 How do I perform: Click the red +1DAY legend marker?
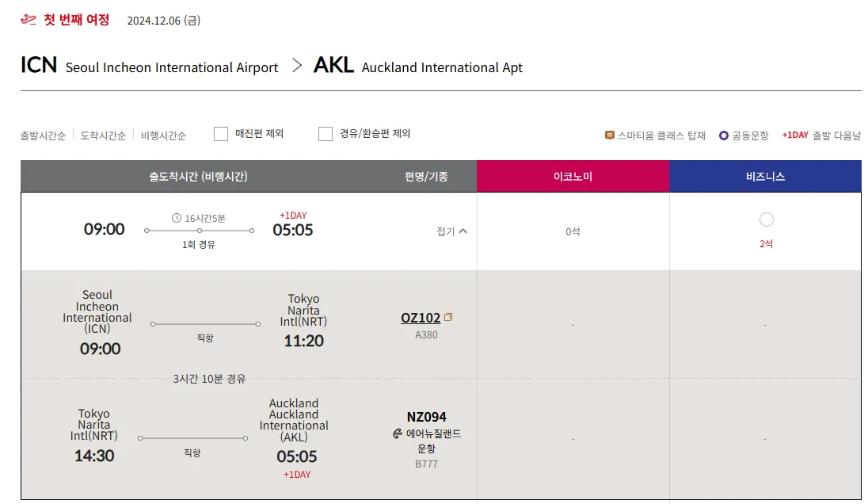pyautogui.click(x=795, y=136)
